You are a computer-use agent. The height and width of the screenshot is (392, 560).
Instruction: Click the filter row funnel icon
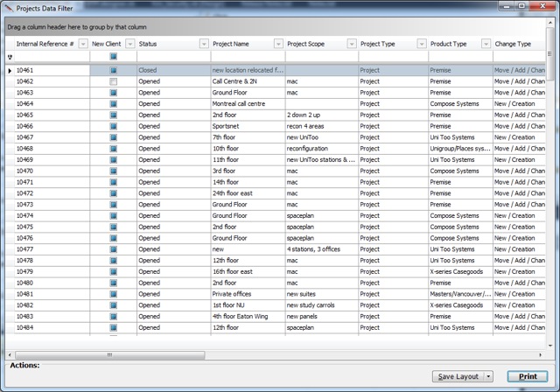pos(10,56)
